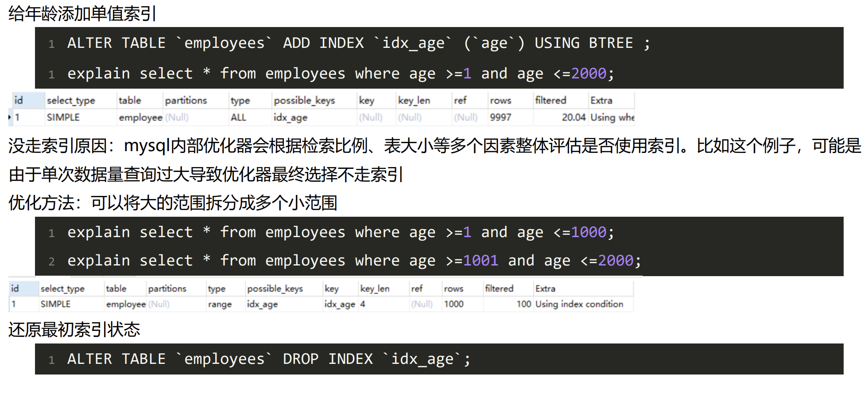Click the idx_age value in the key column
The width and height of the screenshot is (868, 398).
tap(340, 304)
